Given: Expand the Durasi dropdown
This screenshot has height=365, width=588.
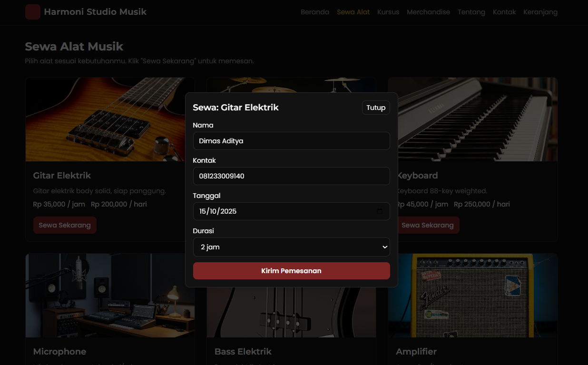Looking at the screenshot, I should coord(291,247).
